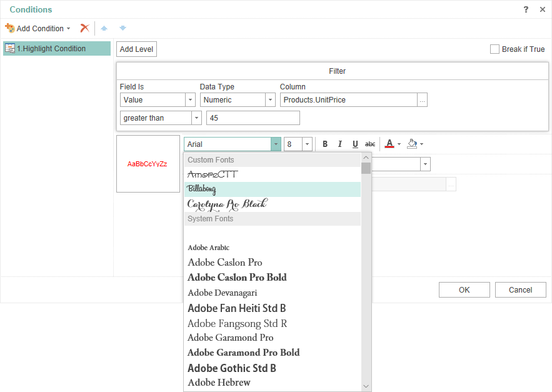
Task: Enable the Break if True checkbox
Action: (494, 49)
